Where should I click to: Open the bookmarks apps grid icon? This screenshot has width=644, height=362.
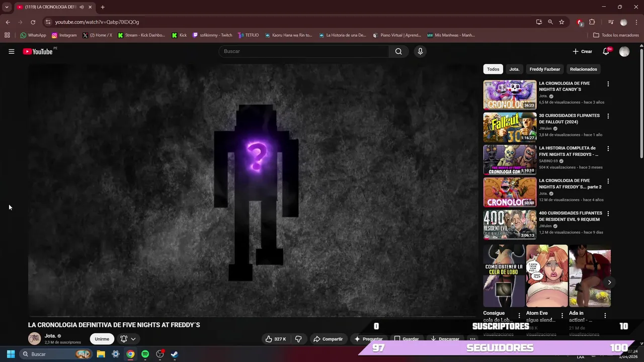pos(7,35)
